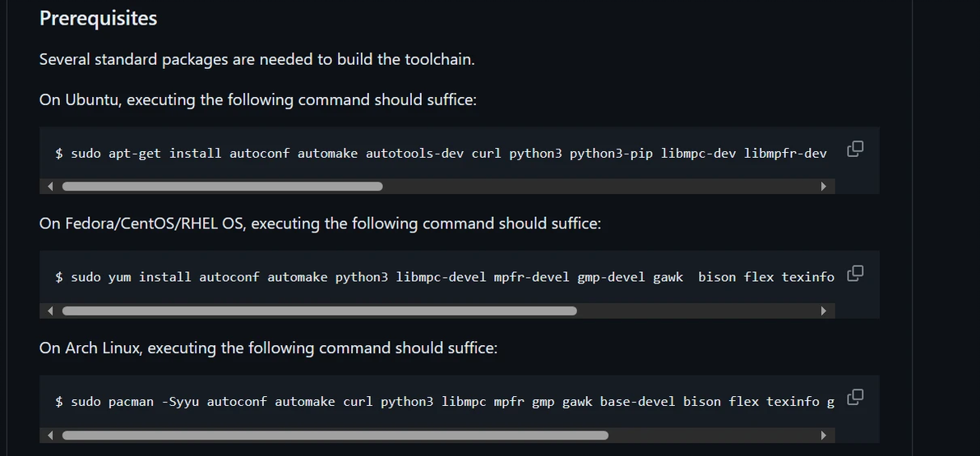
Task: Copy the Ubuntu apt-get install command
Action: coord(855,150)
